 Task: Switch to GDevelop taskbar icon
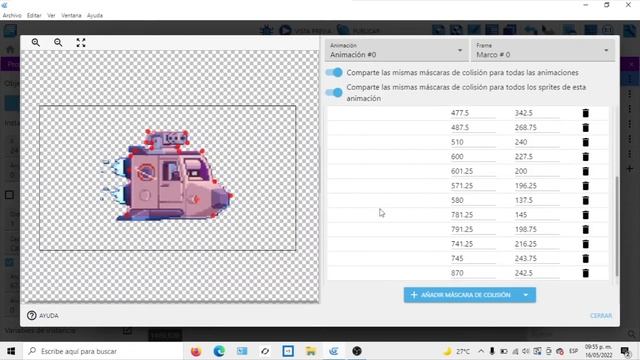click(x=334, y=351)
